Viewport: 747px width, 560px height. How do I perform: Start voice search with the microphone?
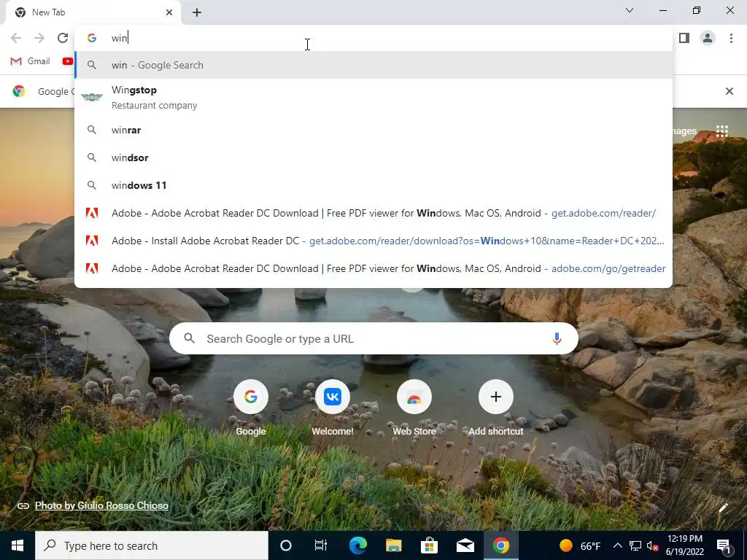click(557, 338)
